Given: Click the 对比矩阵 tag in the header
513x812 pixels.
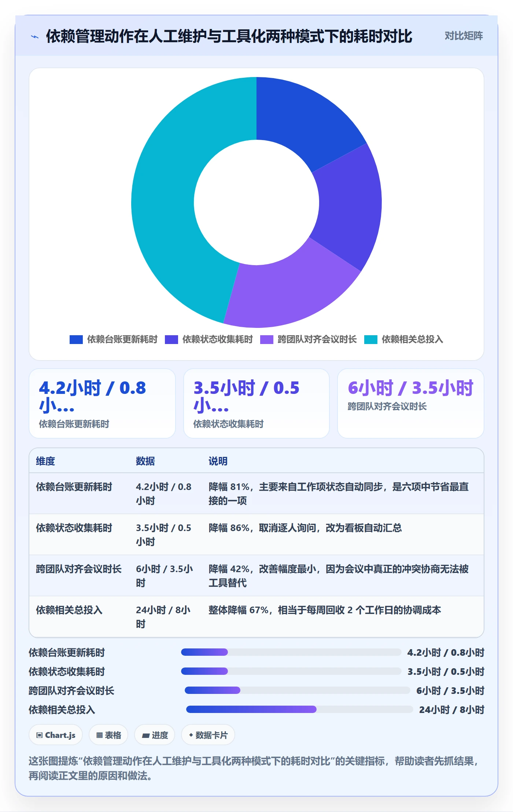Looking at the screenshot, I should tap(464, 36).
